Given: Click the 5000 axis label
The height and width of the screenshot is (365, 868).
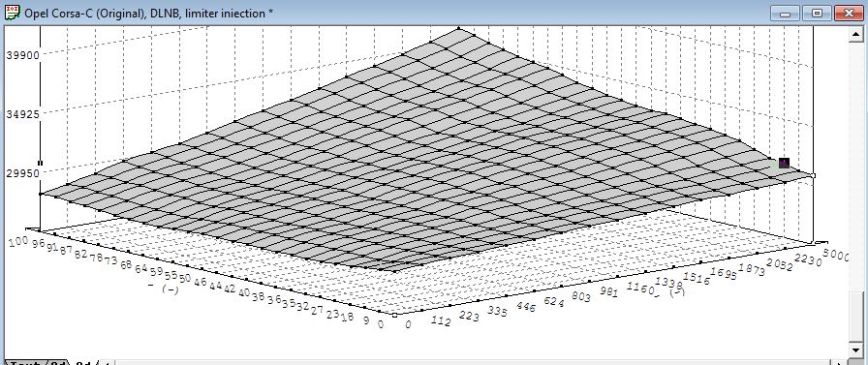Looking at the screenshot, I should click(x=835, y=255).
